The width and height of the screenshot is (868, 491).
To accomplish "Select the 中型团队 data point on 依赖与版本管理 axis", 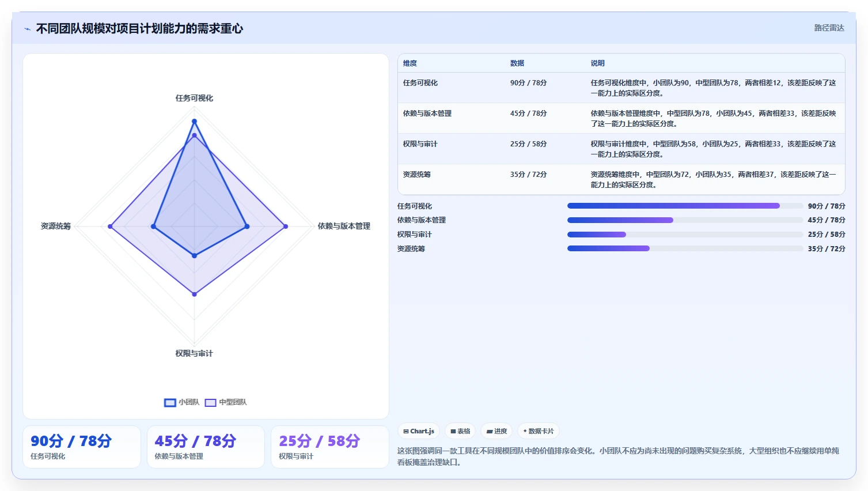I will 285,226.
